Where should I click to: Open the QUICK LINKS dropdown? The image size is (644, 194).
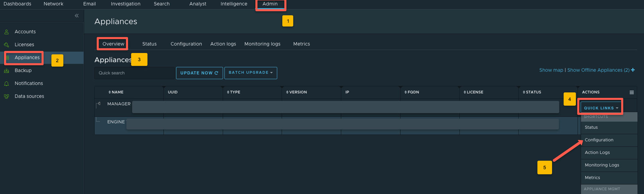(x=601, y=108)
